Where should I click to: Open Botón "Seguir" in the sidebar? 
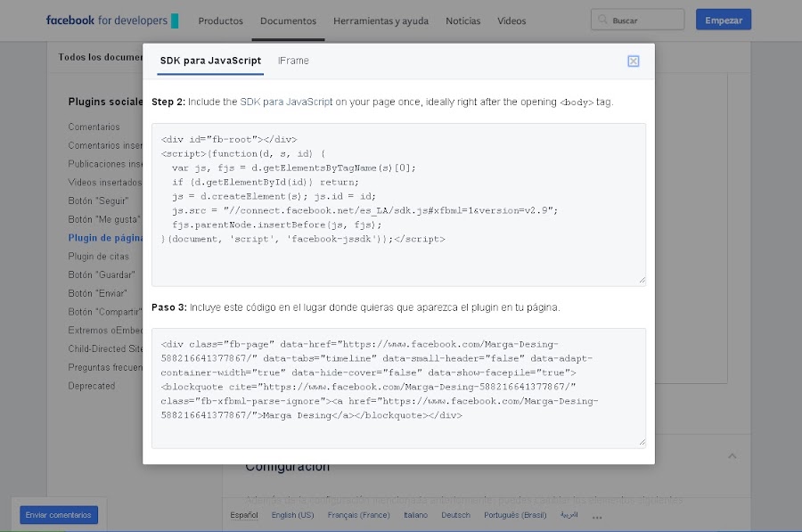(x=98, y=201)
